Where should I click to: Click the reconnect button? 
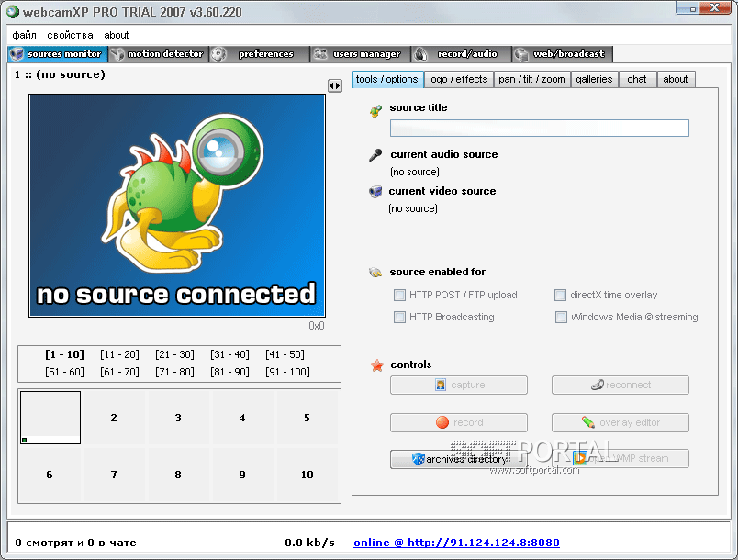621,385
